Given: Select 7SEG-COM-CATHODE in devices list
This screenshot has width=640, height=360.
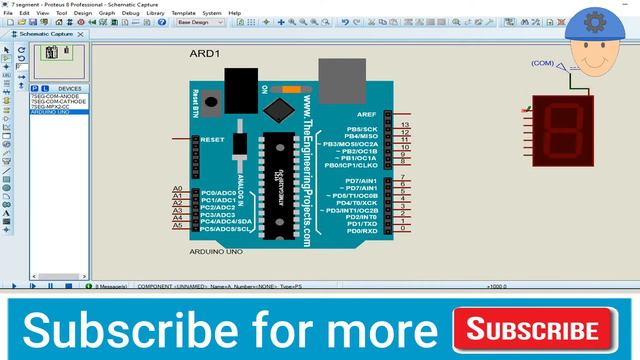Looking at the screenshot, I should click(59, 101).
